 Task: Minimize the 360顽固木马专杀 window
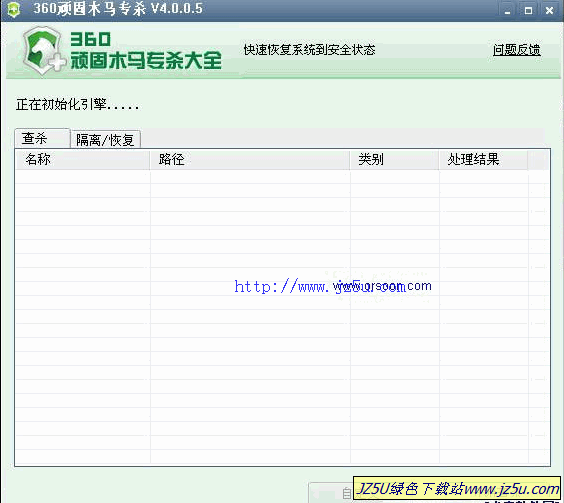coord(508,10)
